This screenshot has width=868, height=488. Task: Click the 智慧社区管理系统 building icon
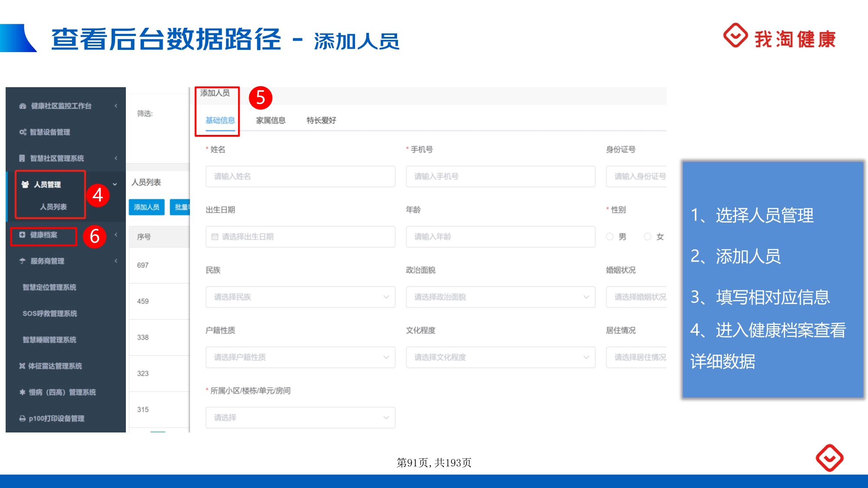click(22, 158)
